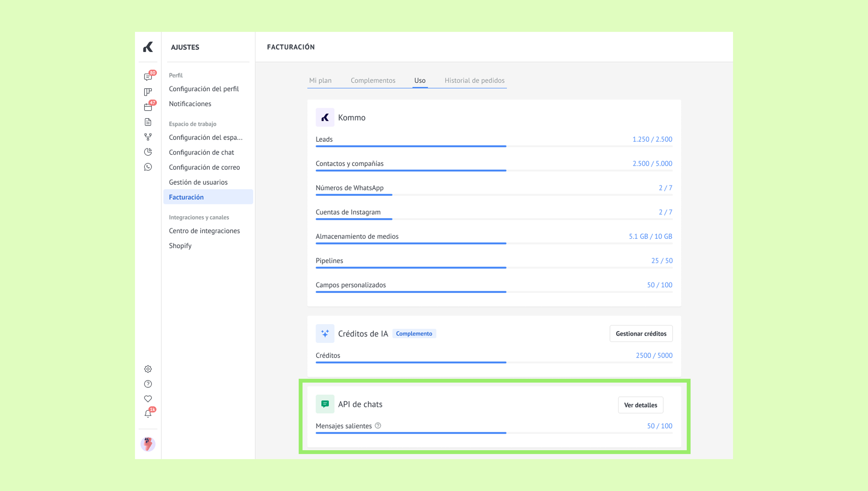868x491 pixels.
Task: Click the Kommo card logo icon
Action: coord(325,117)
